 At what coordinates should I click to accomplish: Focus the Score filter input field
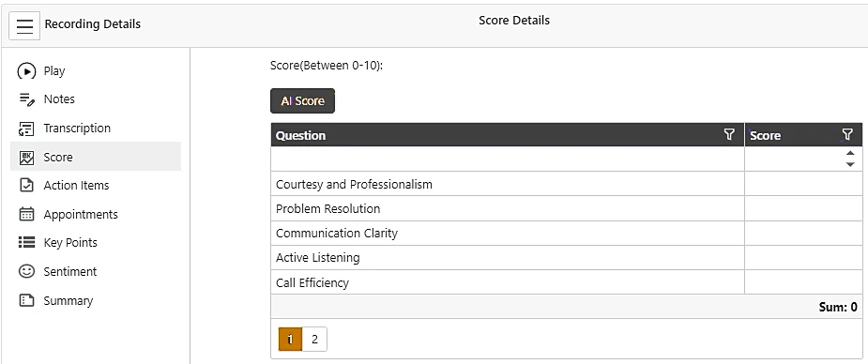[795, 159]
